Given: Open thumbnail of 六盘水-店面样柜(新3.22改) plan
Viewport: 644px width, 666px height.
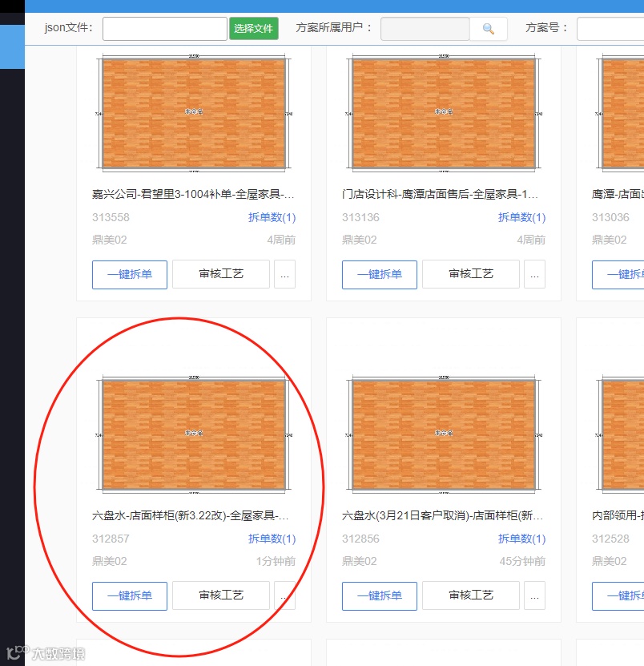Looking at the screenshot, I should (194, 435).
